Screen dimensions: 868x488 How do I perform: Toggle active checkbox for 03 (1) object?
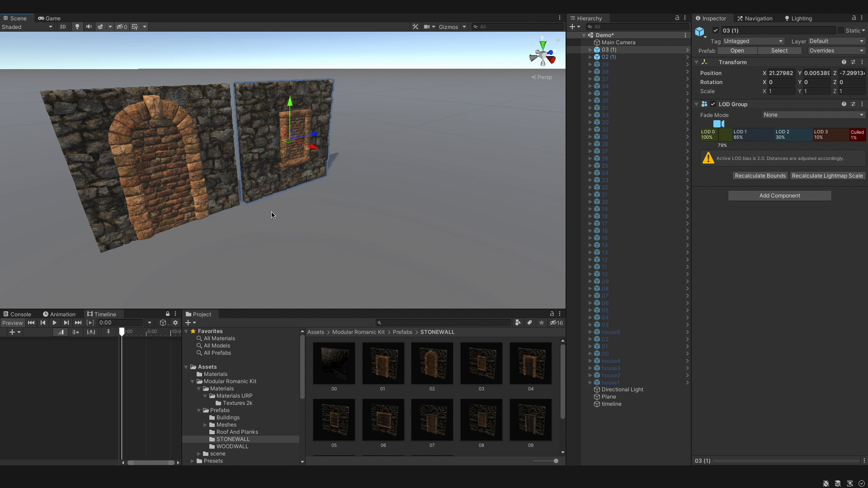(x=715, y=30)
